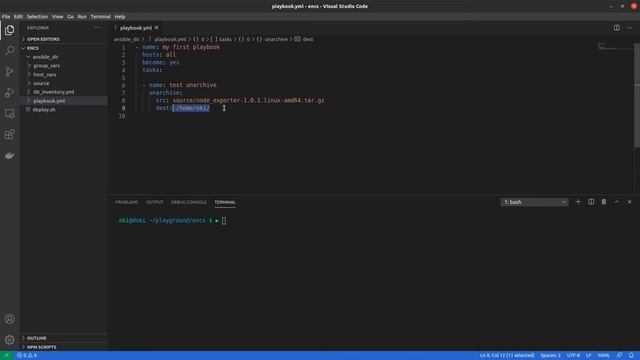Screen dimensions: 640x360
Task: Click the remote window indicator in status bar
Action: pyautogui.click(x=7, y=356)
